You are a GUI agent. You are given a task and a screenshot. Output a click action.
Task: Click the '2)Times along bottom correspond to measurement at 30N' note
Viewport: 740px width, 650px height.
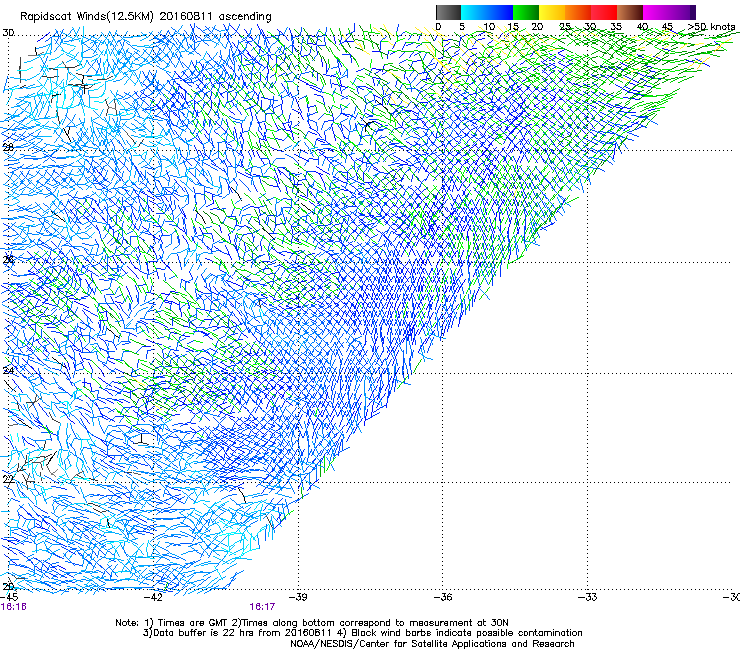(370, 623)
